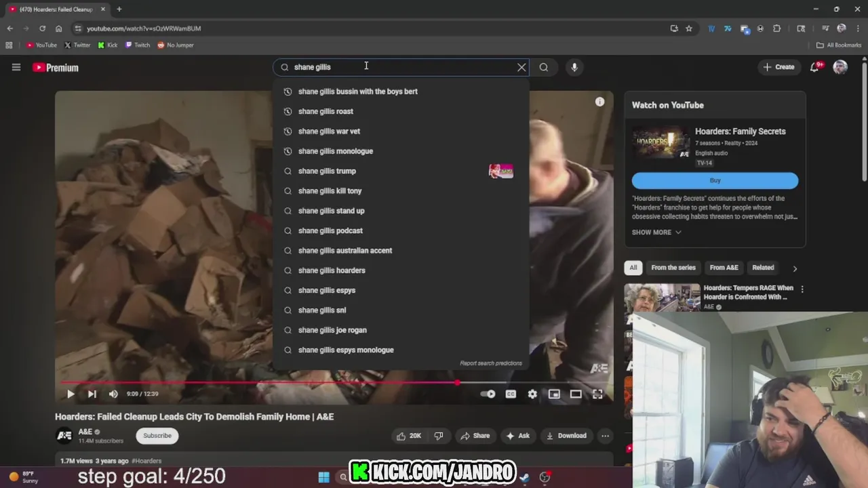Buy Hoarders: Family Secrets

click(x=715, y=180)
